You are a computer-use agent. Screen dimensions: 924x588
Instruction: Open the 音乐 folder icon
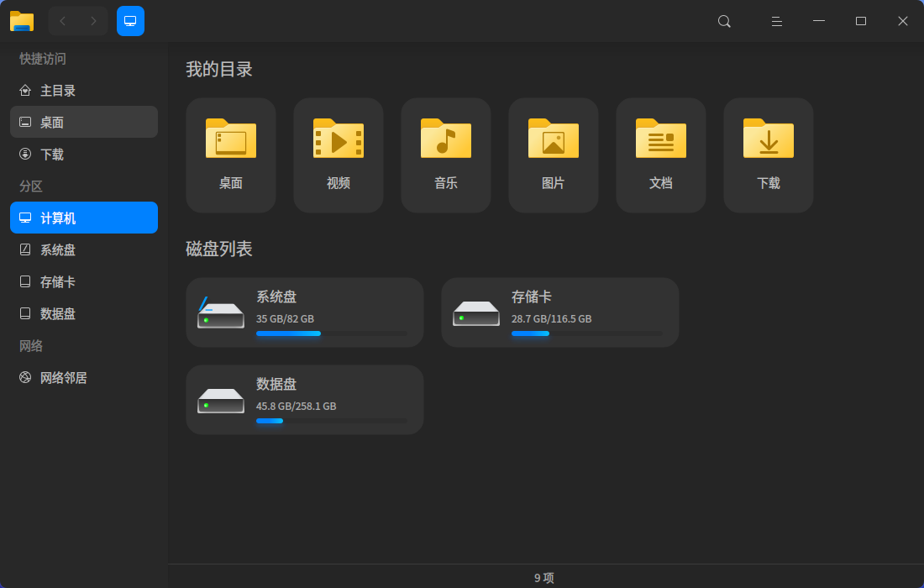(x=446, y=139)
